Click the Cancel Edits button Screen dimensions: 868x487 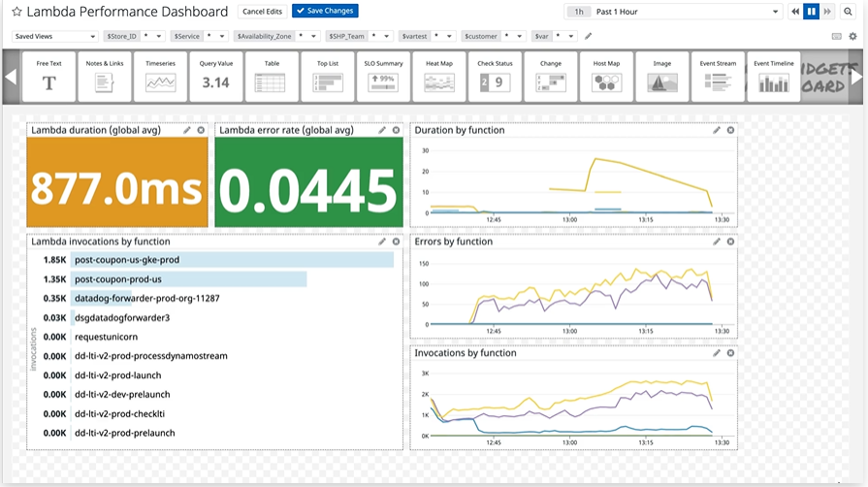(261, 11)
